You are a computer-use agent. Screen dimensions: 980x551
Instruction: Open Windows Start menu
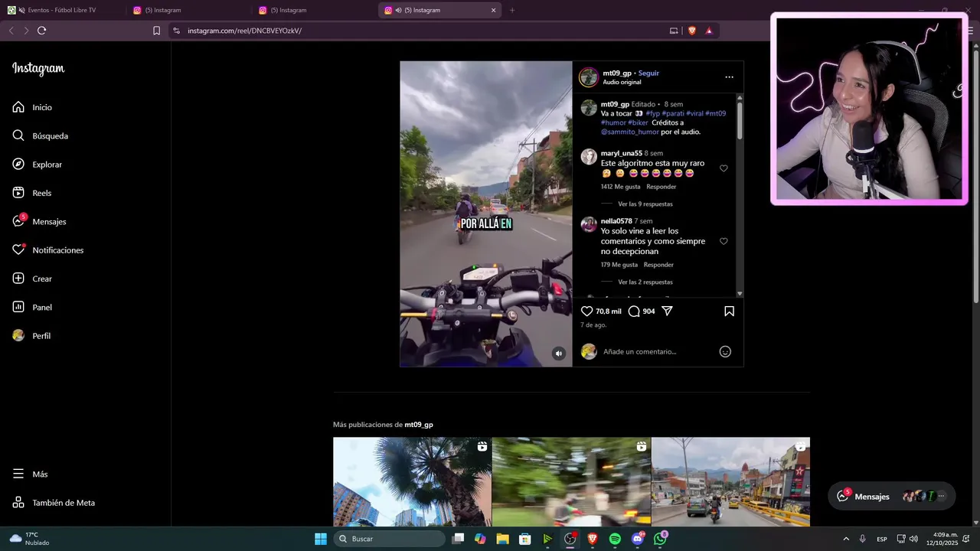321,539
